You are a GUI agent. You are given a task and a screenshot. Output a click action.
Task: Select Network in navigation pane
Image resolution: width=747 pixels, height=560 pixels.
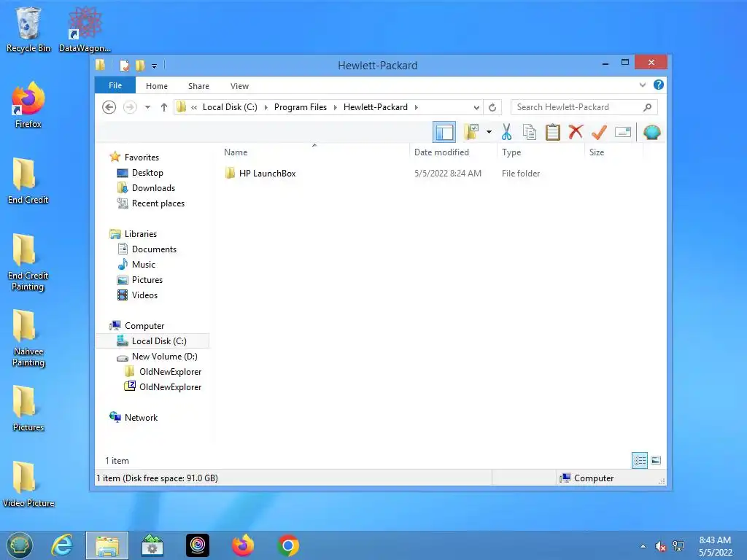click(x=141, y=418)
